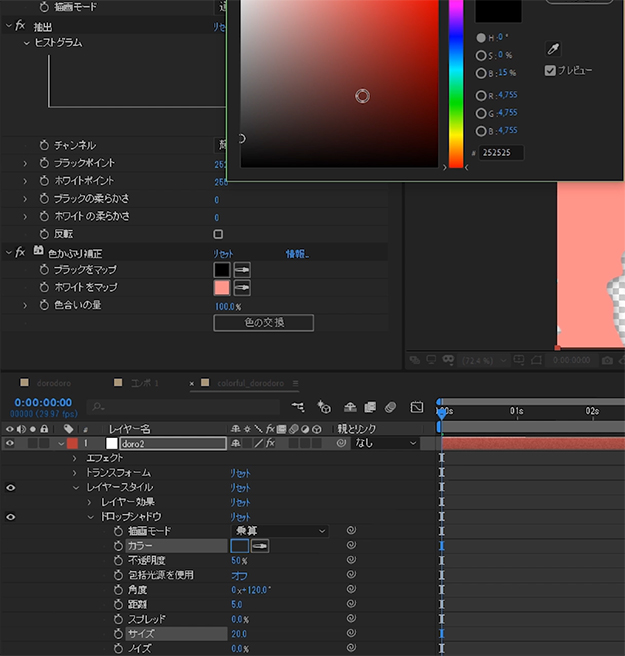Click the pickwhip icon for 描画モード

tap(352, 531)
